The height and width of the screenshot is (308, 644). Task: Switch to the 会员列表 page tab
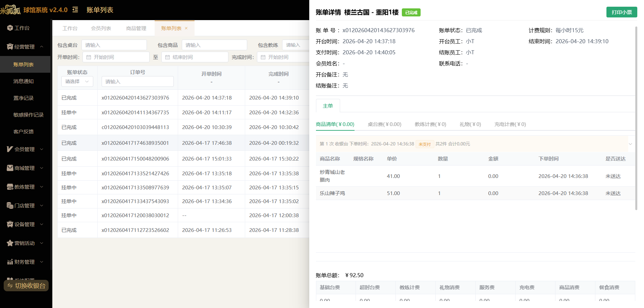click(x=101, y=28)
